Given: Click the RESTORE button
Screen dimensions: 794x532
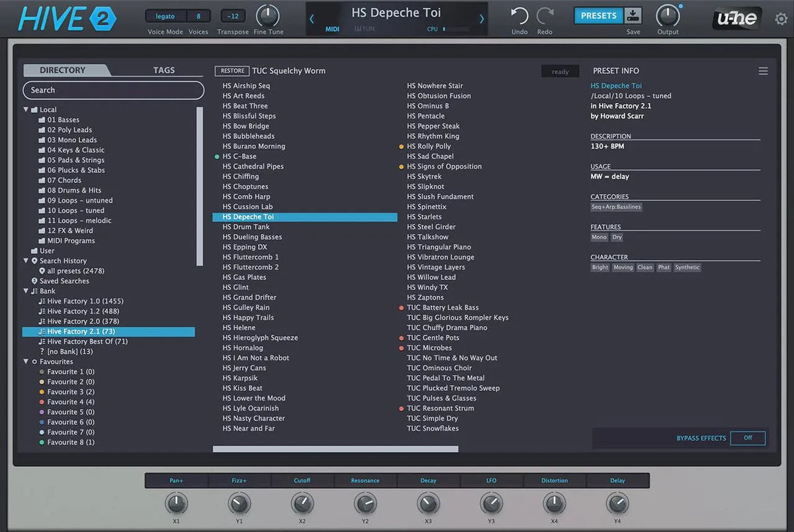Looking at the screenshot, I should (232, 71).
